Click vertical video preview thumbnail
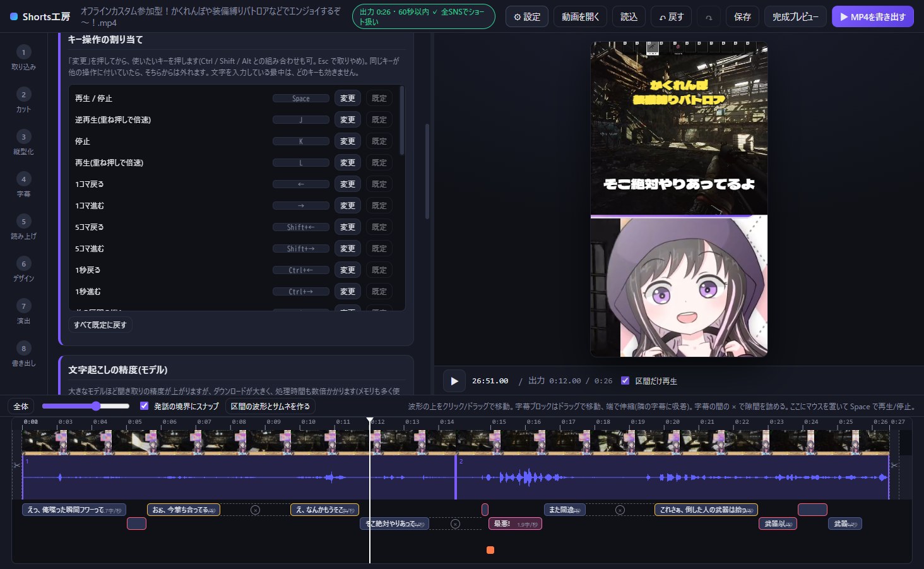 point(679,200)
